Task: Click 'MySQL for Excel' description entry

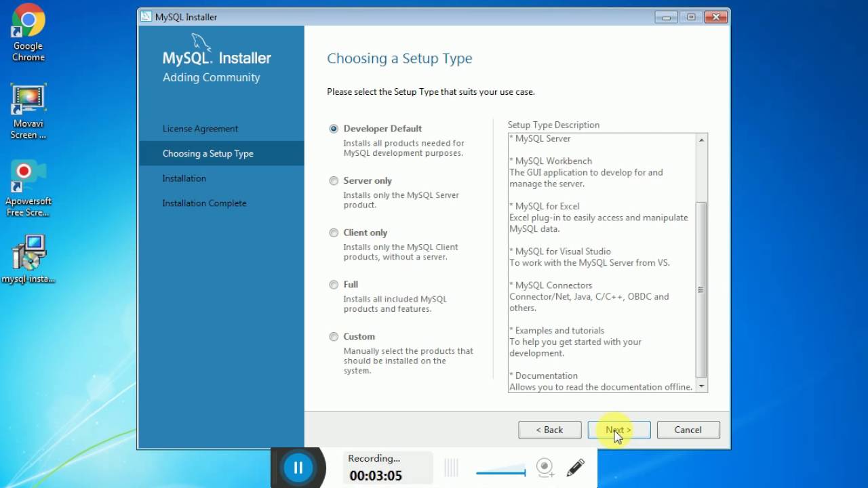Action: [x=547, y=206]
